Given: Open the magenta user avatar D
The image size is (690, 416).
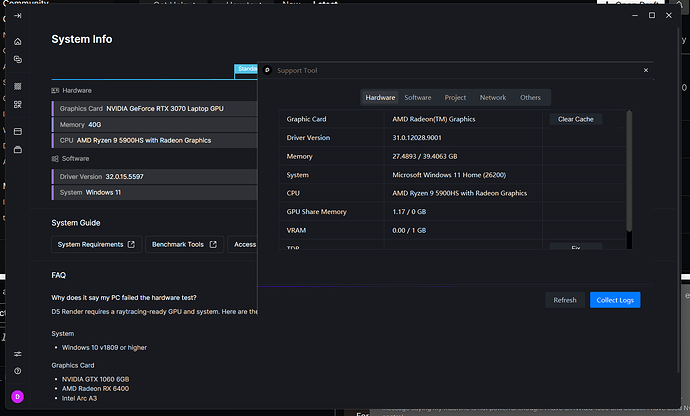Looking at the screenshot, I should coord(18,397).
